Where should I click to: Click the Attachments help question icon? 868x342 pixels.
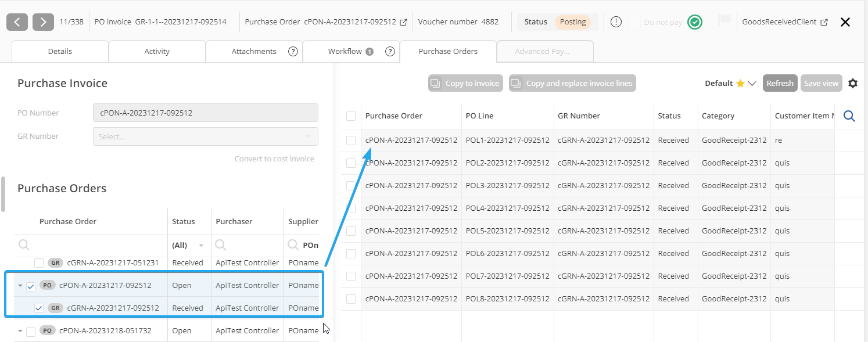293,51
